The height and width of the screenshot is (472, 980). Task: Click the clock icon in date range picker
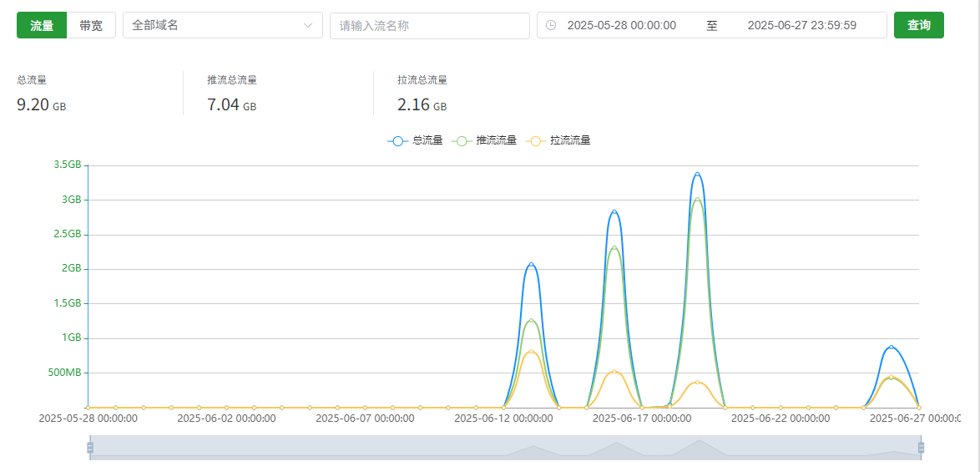[x=551, y=25]
